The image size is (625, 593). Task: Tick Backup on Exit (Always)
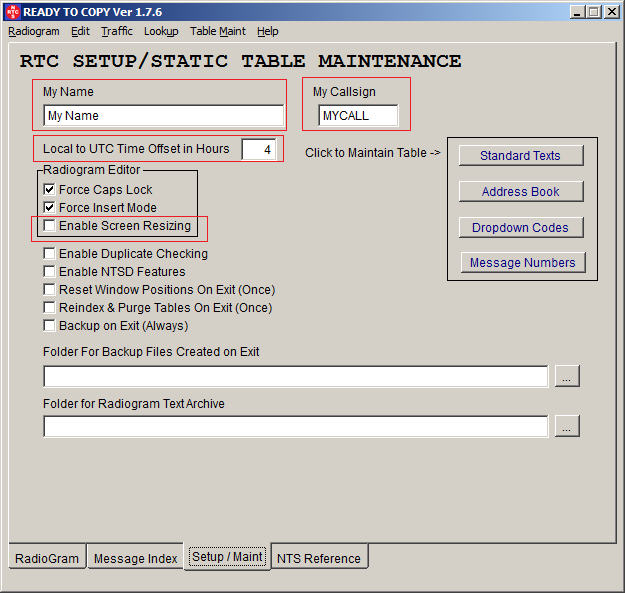tap(49, 326)
